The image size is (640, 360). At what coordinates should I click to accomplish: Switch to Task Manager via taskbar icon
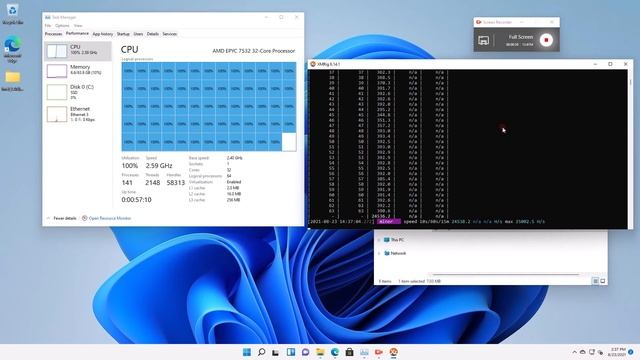point(364,352)
